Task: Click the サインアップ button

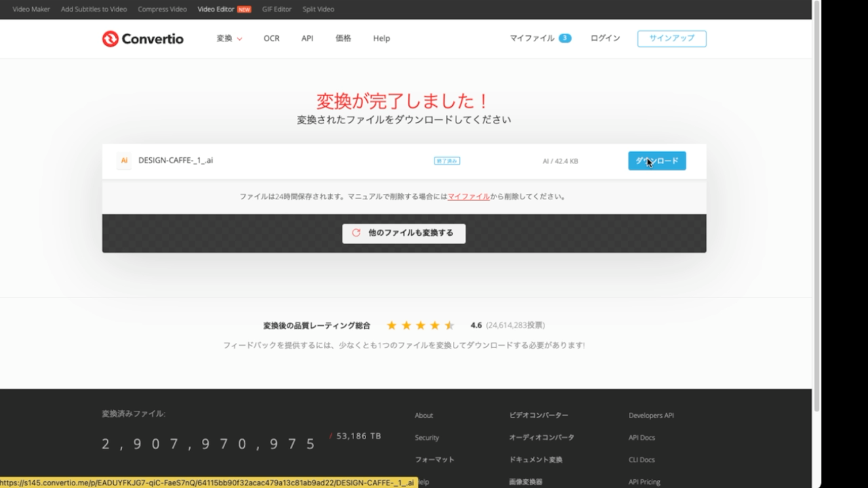Action: tap(671, 39)
